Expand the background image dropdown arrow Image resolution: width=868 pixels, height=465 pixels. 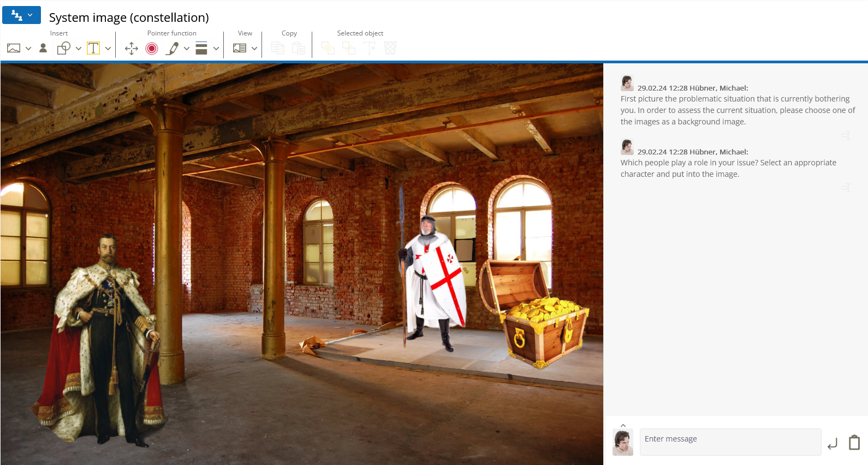tap(28, 49)
